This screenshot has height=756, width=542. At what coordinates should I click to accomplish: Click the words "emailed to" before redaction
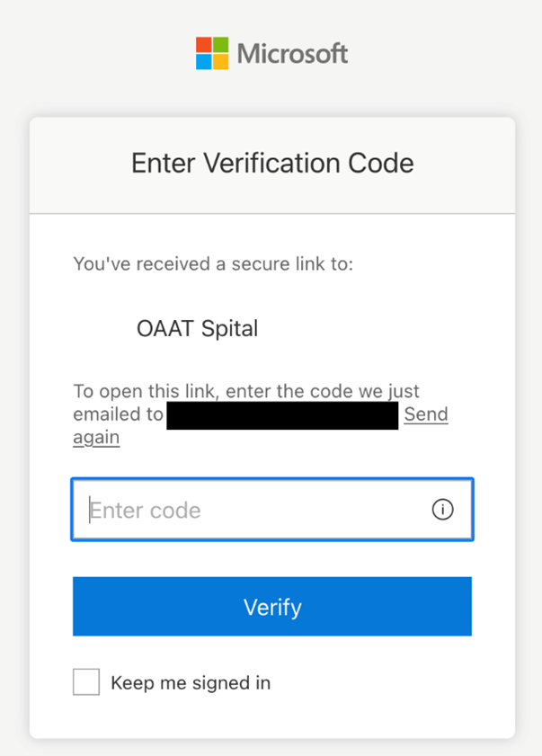click(x=118, y=414)
